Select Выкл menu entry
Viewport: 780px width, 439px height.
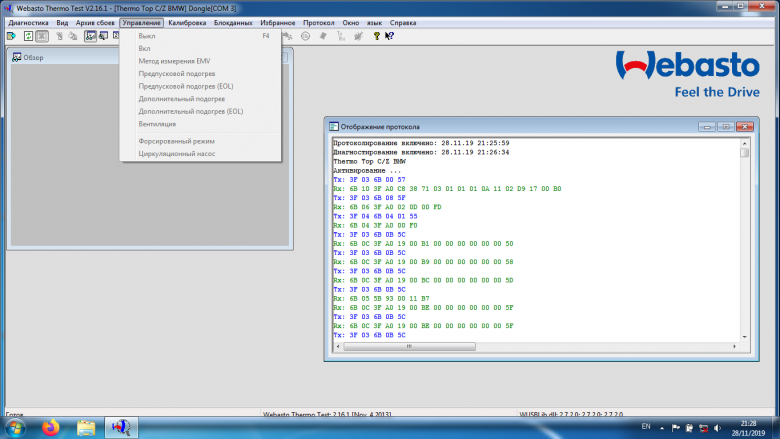(x=200, y=36)
